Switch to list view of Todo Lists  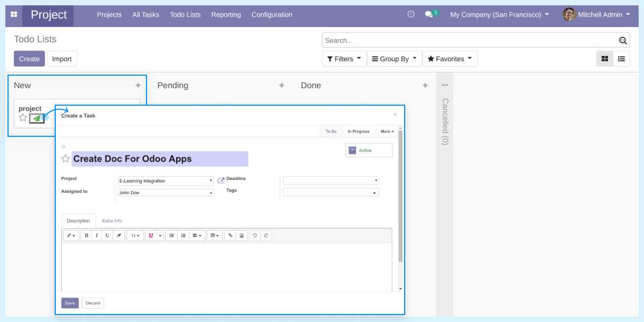(x=621, y=58)
